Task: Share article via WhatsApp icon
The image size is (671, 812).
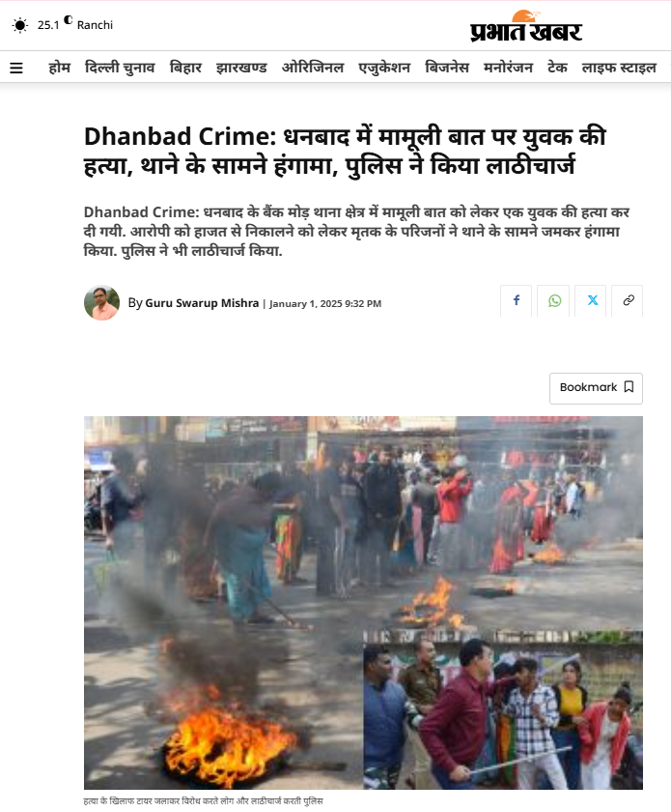Action: (x=553, y=300)
